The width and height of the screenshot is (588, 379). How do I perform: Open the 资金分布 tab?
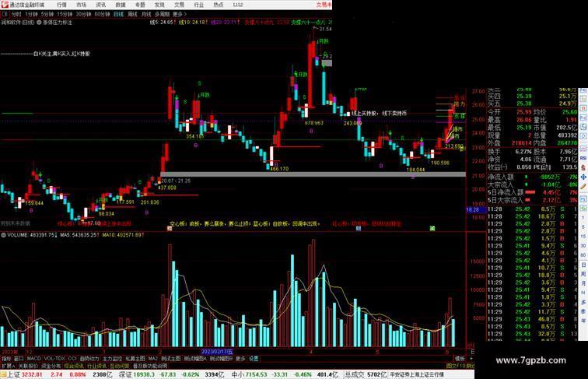tap(51, 366)
